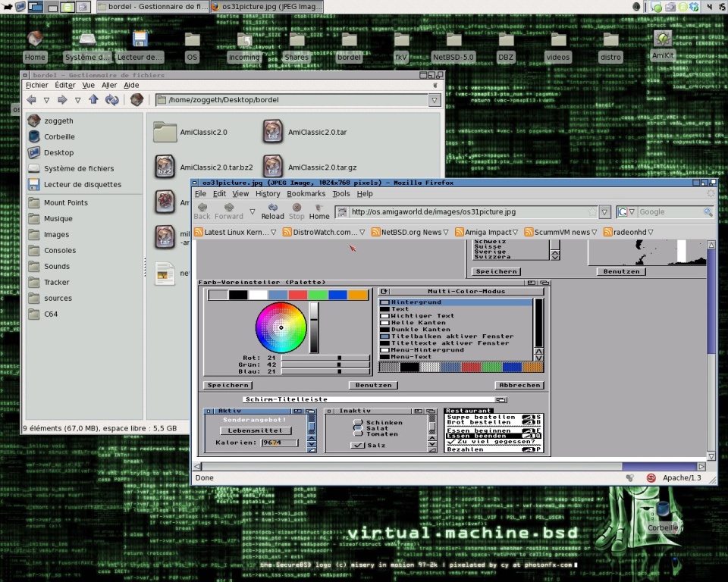Image resolution: width=728 pixels, height=582 pixels.
Task: Click Firefox Stop button
Action: [x=297, y=211]
